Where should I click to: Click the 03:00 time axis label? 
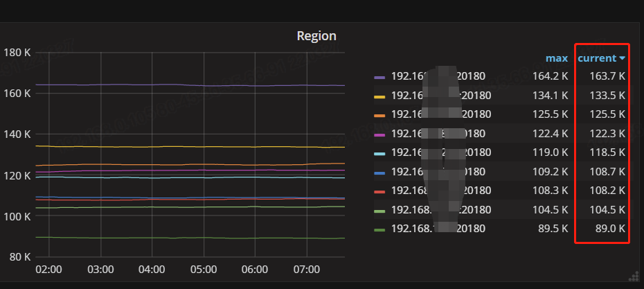(x=100, y=270)
